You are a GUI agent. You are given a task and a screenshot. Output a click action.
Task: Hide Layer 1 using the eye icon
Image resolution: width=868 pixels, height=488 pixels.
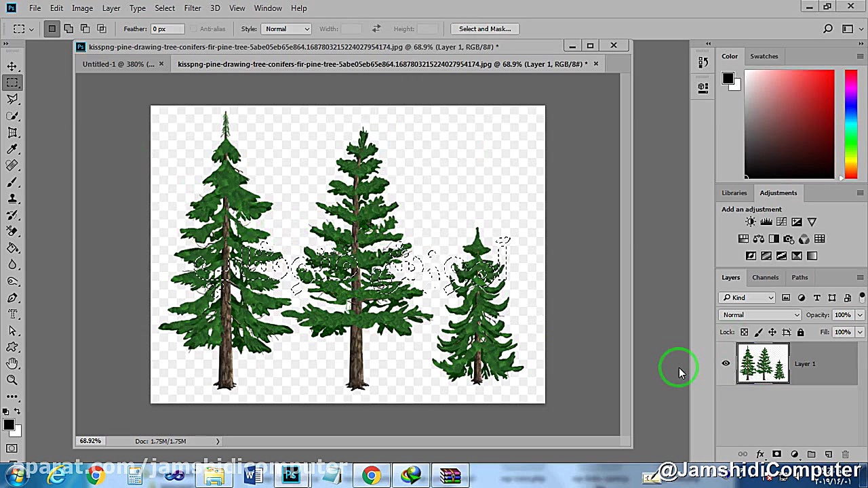pos(726,364)
